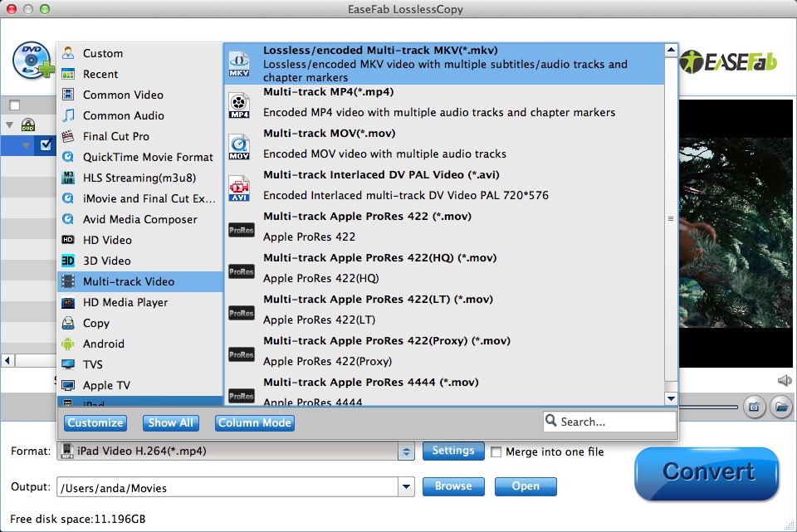The image size is (797, 532).
Task: Click the ProRes 422(Proxy) icon
Action: (241, 354)
